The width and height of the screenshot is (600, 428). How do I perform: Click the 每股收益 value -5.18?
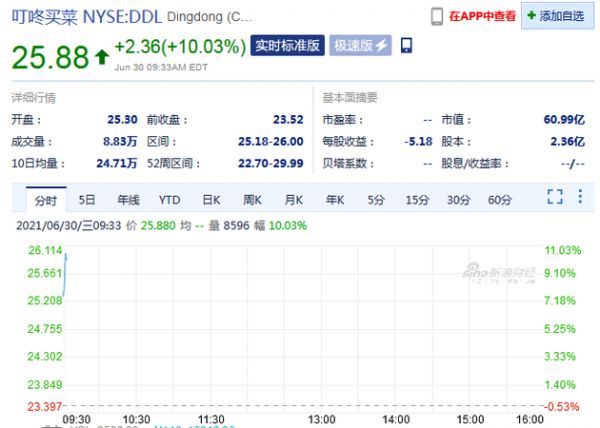point(418,142)
